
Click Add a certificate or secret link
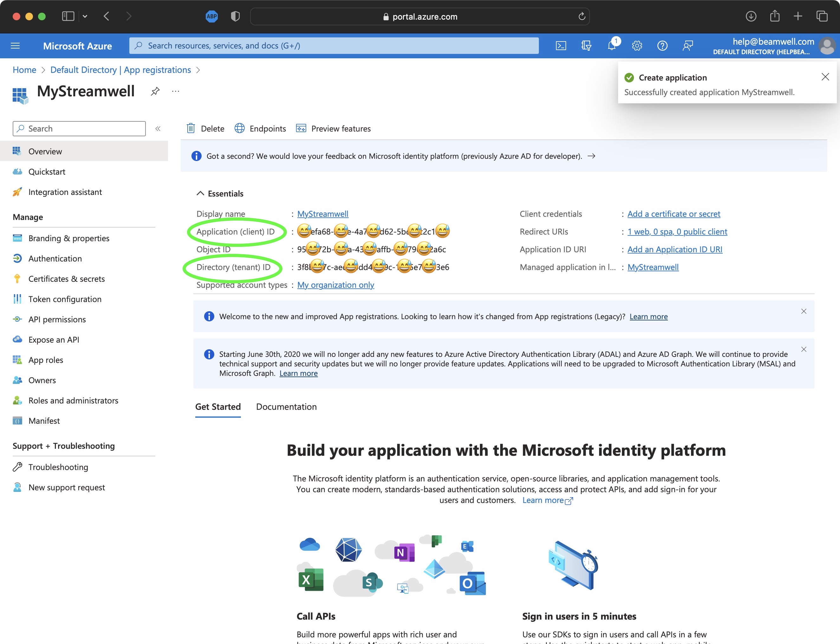tap(674, 214)
